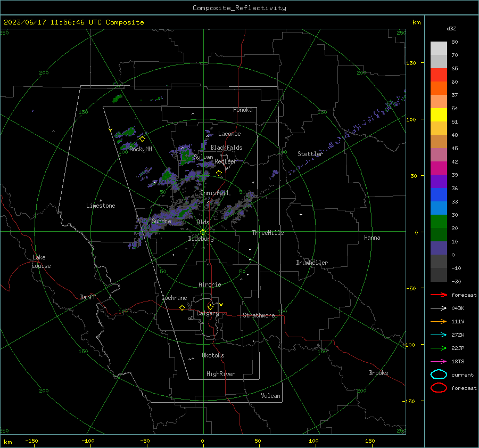Click the yellow radar-center diamond above Didsbury
Screen dimensions: 479x448
[x=203, y=232]
